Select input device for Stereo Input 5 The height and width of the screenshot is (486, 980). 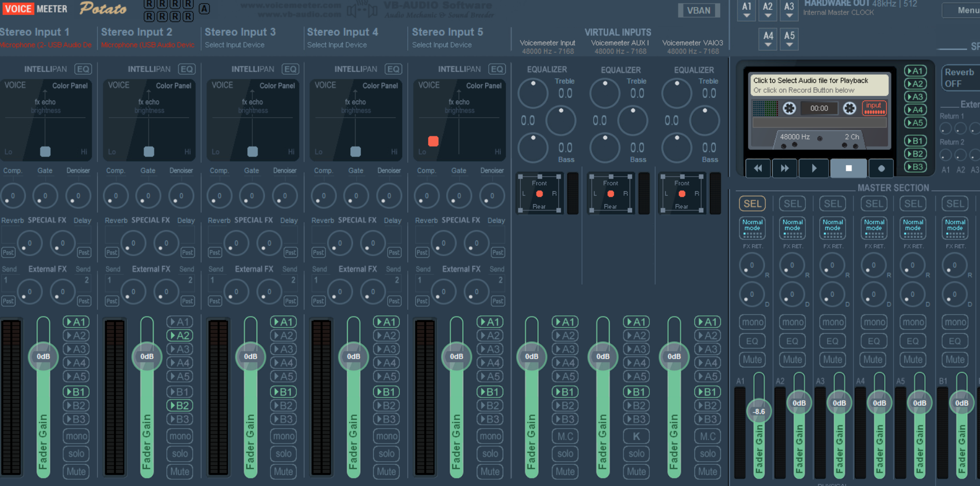[442, 45]
